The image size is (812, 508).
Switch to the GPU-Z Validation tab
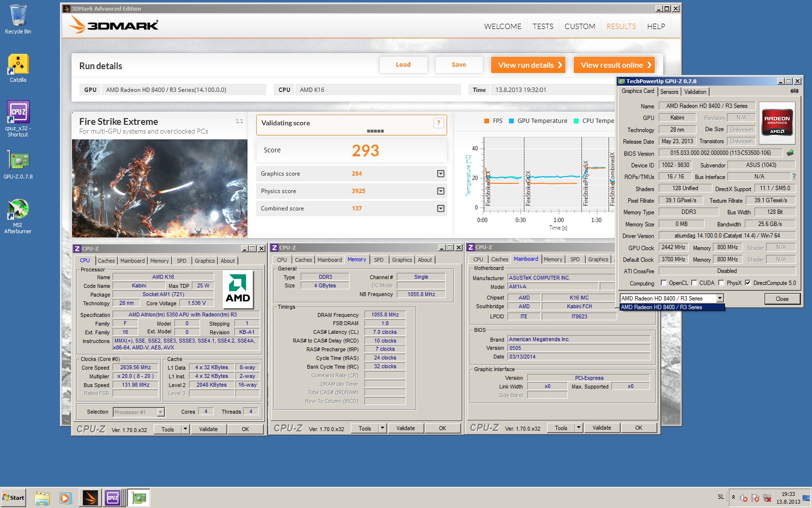tap(695, 92)
